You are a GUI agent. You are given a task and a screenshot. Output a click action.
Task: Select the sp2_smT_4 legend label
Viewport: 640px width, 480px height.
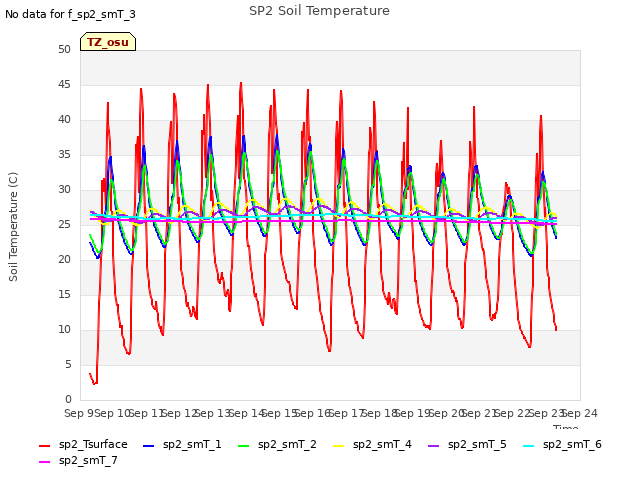point(382,444)
